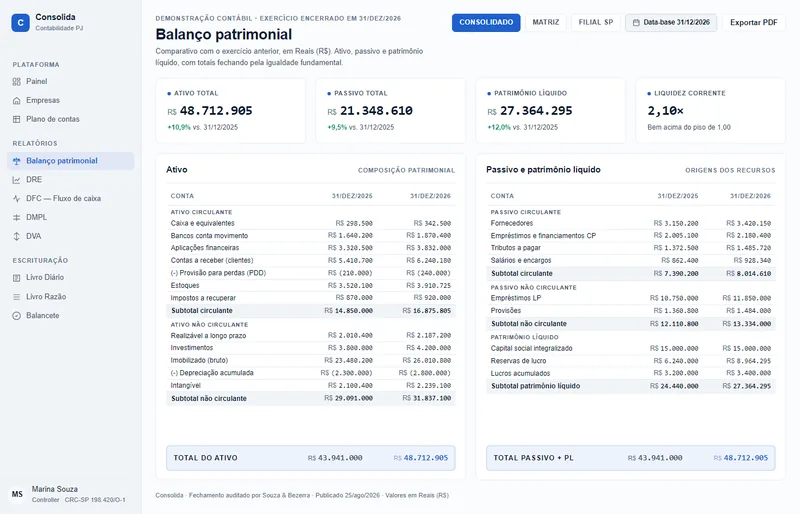The height and width of the screenshot is (514, 800).
Task: Open the DMPL report
Action: pos(70,217)
